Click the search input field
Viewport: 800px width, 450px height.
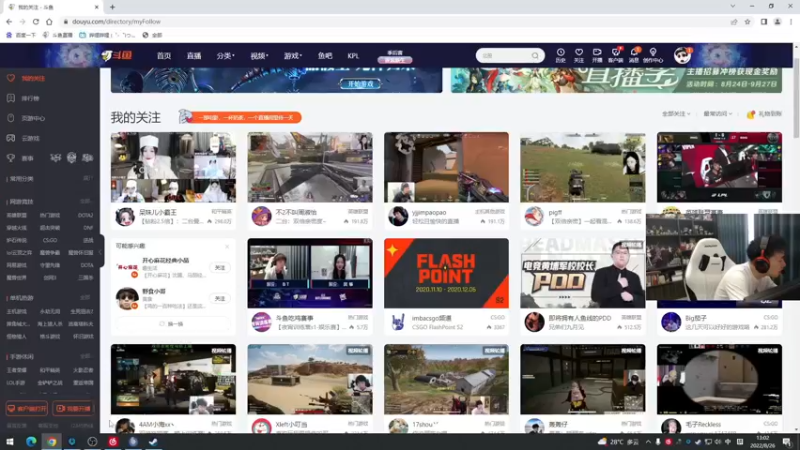point(505,56)
